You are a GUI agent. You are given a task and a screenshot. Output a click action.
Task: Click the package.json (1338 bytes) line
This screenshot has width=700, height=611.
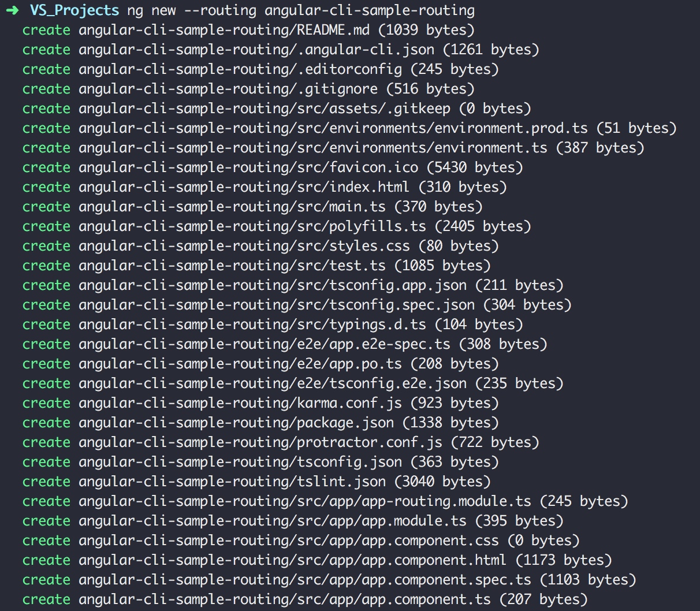coord(260,423)
